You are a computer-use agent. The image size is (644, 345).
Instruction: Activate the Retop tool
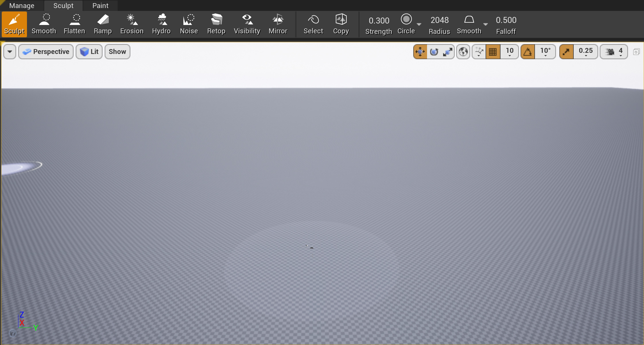(216, 24)
